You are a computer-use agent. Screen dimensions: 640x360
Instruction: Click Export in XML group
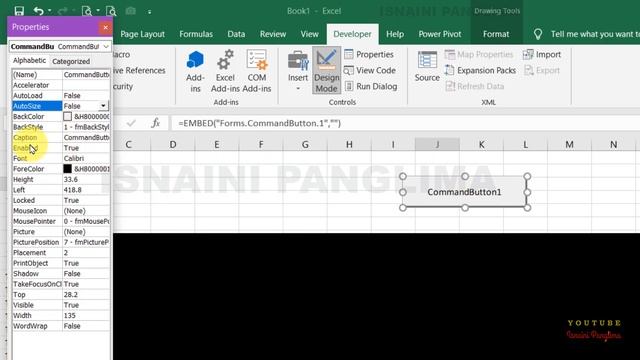542,70
